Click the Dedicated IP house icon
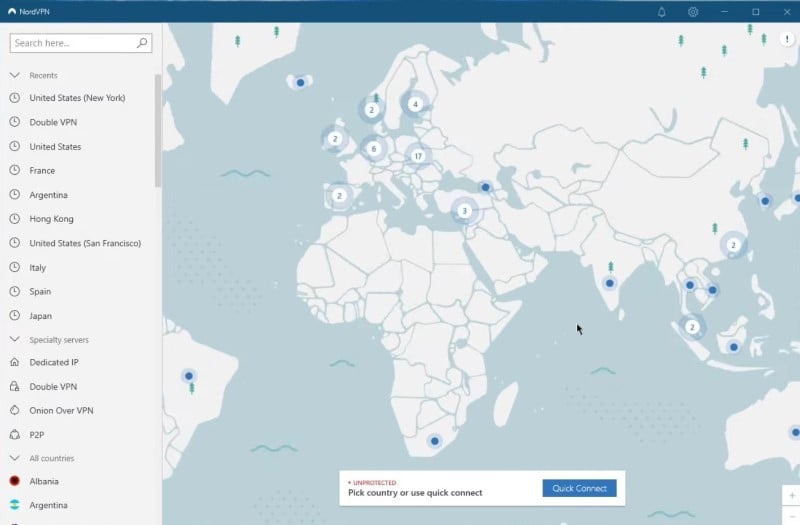This screenshot has width=800, height=525. coord(15,362)
